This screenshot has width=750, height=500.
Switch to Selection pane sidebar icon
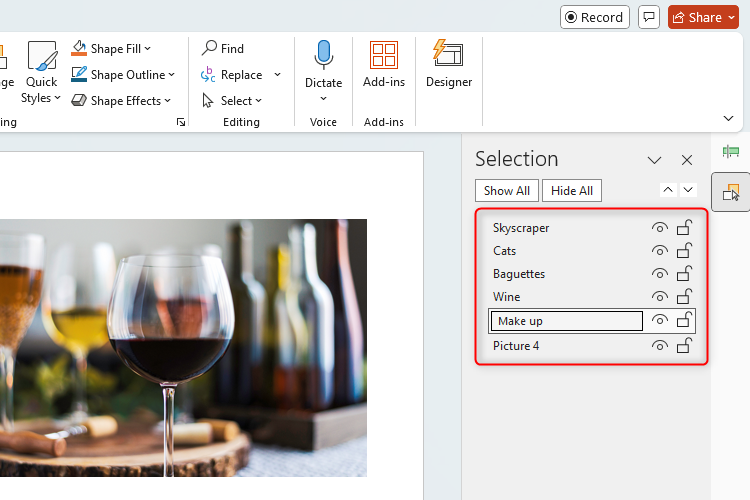(x=730, y=192)
